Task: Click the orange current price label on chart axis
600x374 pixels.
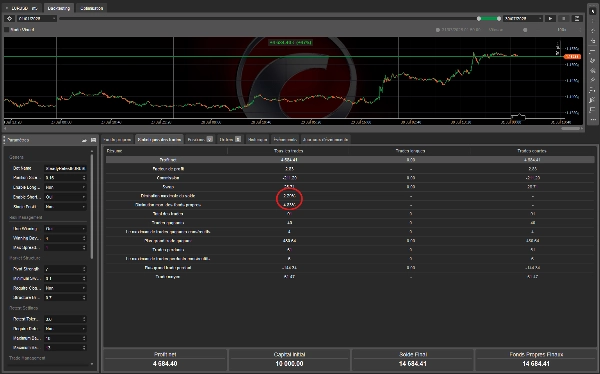Action: 572,57
